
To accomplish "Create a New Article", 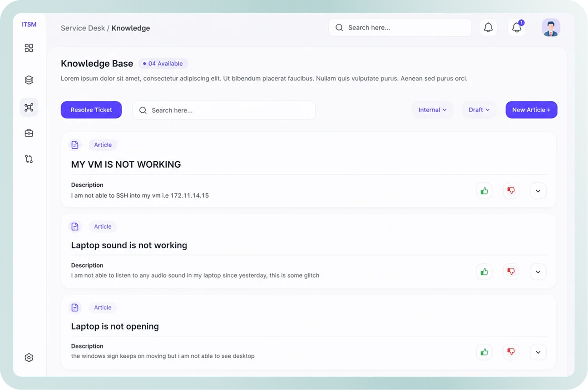I will tap(531, 110).
